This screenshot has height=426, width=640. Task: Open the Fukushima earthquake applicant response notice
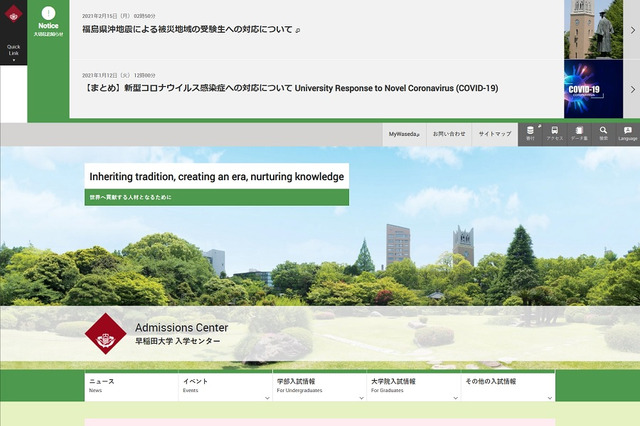pos(191,29)
